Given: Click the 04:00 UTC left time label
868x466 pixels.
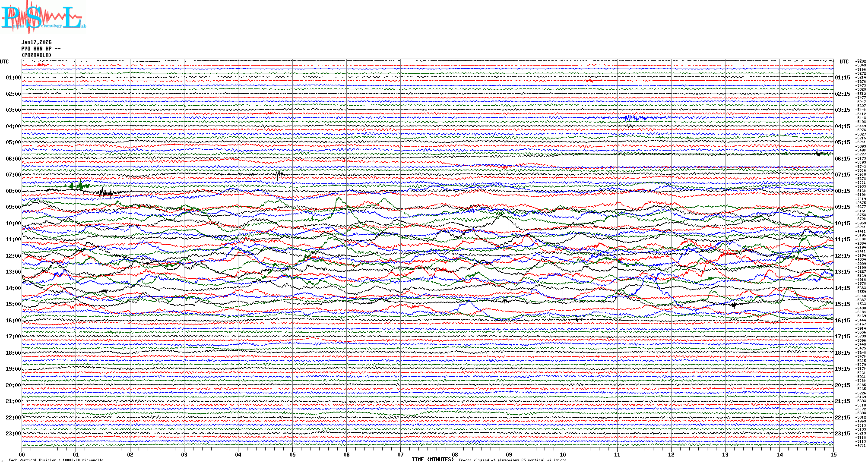Looking at the screenshot, I should tap(13, 126).
